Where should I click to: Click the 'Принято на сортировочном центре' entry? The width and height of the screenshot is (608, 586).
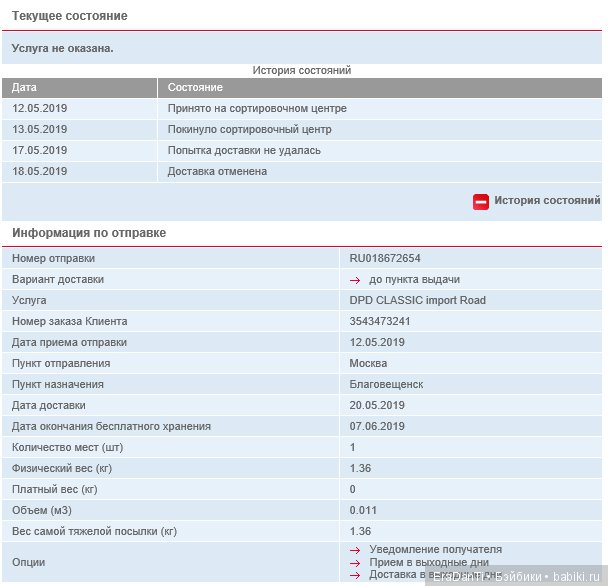pyautogui.click(x=257, y=108)
